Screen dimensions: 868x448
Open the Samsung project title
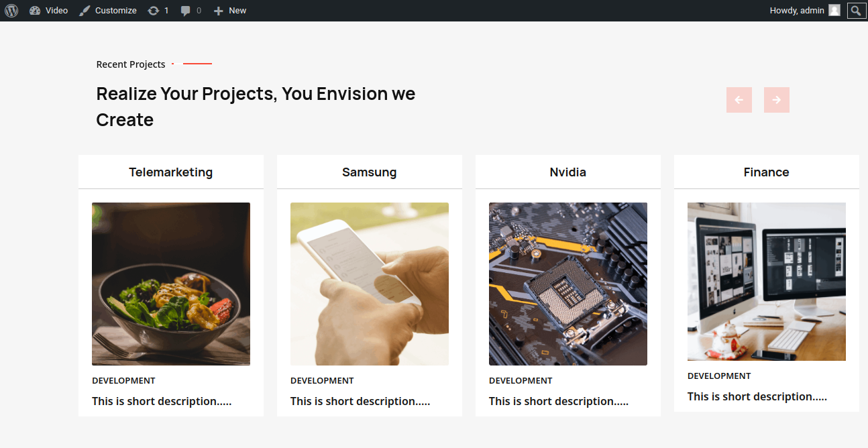pos(370,172)
